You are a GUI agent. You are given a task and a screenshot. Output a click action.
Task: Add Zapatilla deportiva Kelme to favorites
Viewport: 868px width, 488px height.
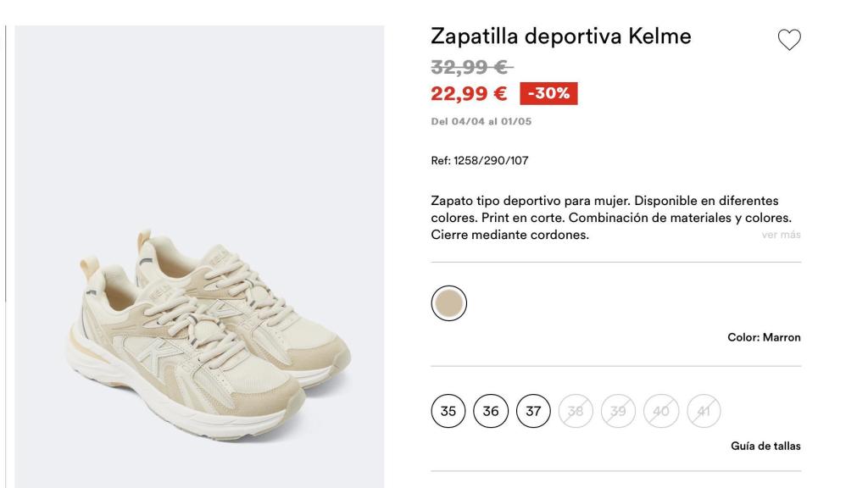pyautogui.click(x=788, y=38)
